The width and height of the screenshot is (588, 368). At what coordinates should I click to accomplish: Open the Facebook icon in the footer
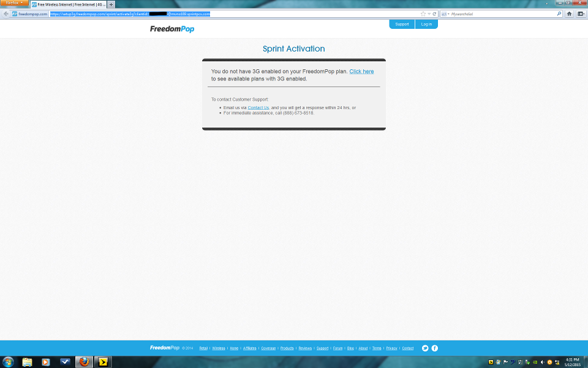point(435,348)
